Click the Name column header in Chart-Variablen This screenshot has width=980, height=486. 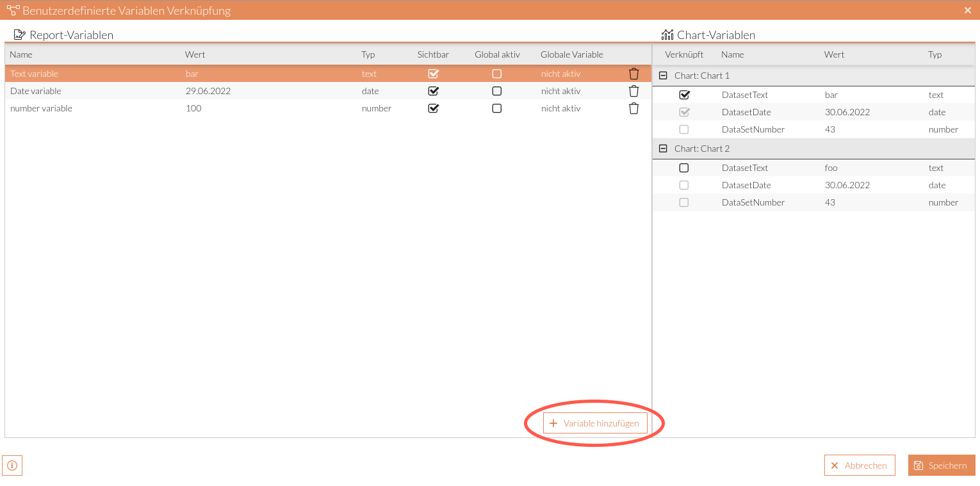tap(732, 54)
